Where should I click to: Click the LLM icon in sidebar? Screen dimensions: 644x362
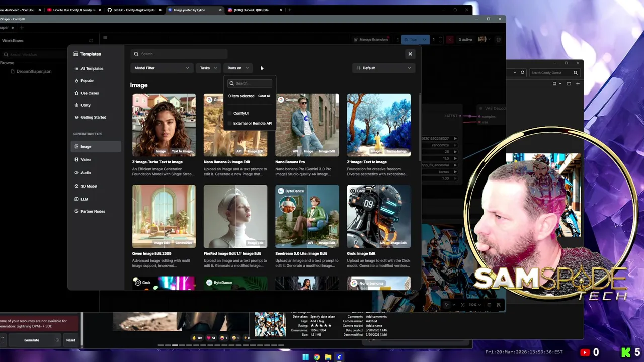(x=76, y=199)
